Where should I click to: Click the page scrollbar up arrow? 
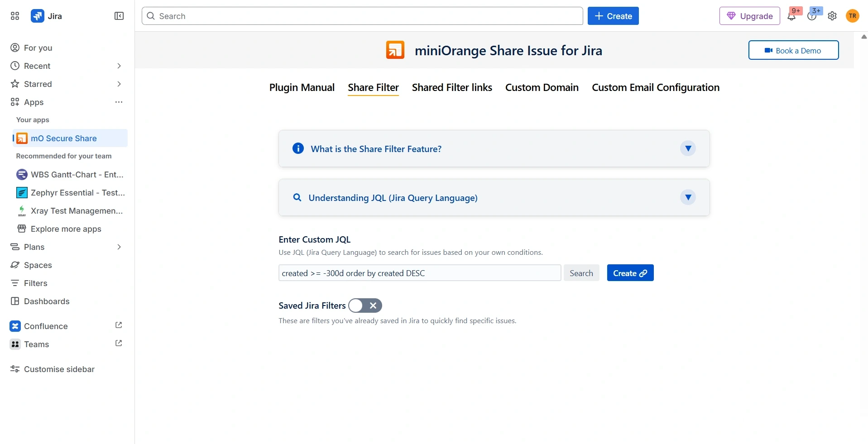click(x=864, y=37)
